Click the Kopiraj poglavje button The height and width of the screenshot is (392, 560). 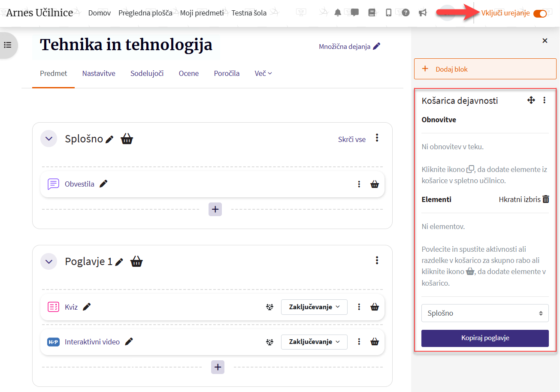coord(485,338)
